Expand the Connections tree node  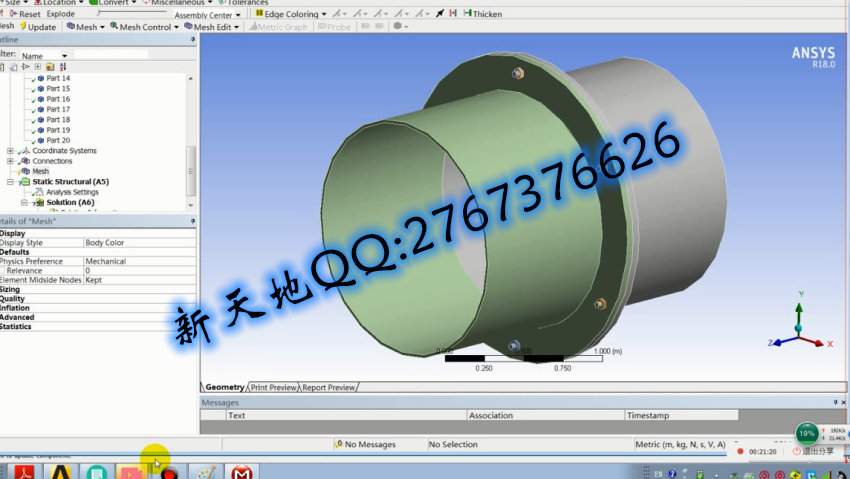click(x=10, y=161)
